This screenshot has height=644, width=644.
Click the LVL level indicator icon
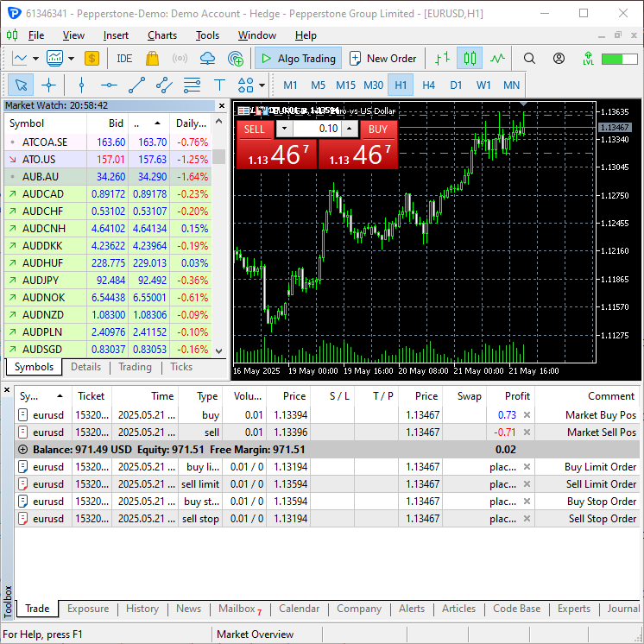(x=588, y=59)
